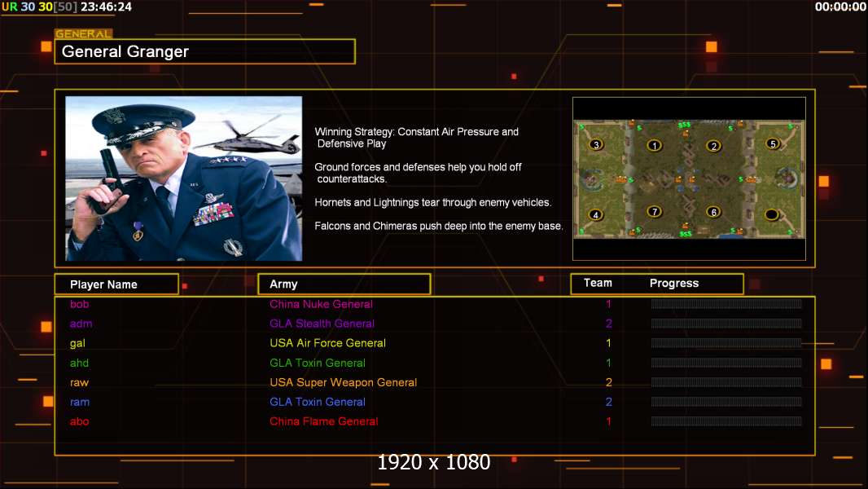
Task: Select the Army column header
Action: [x=344, y=284]
